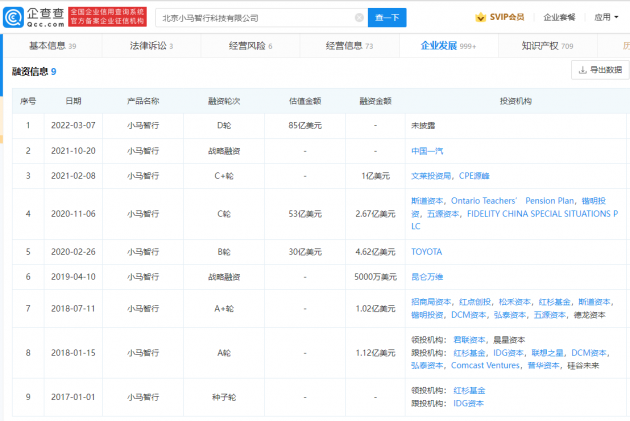Open investor link 君联资本
630x421 pixels.
469,340
